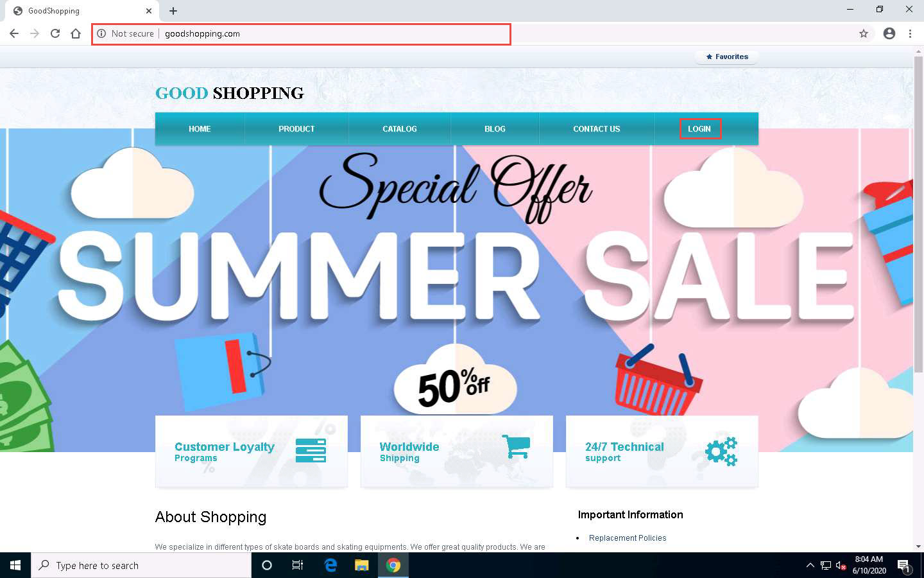
Task: Go to the browser home page icon
Action: coord(76,33)
